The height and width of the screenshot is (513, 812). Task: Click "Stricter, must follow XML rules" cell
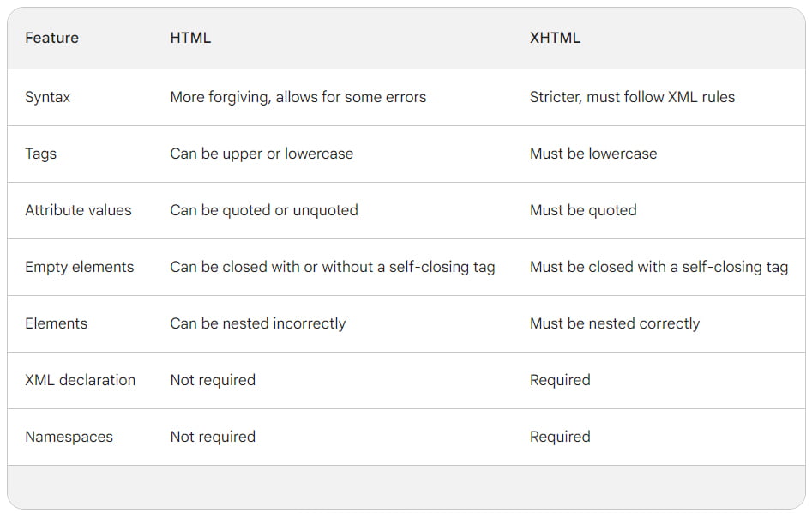coord(632,97)
